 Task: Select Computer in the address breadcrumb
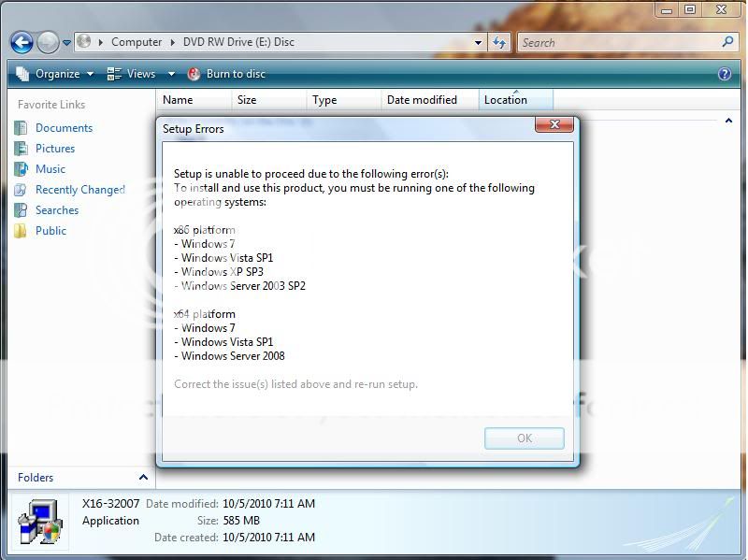(137, 42)
